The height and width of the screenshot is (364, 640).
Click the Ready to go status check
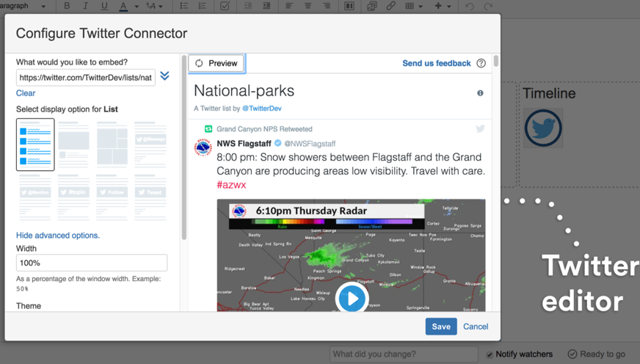click(572, 354)
